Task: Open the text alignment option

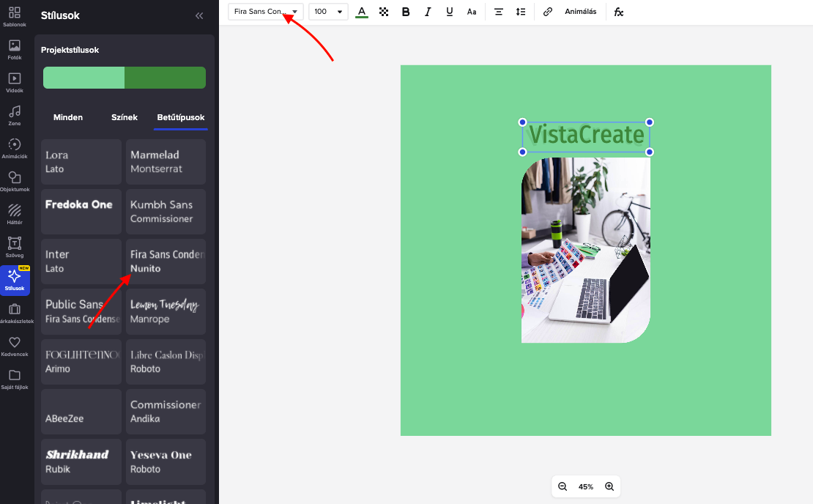Action: 498,12
